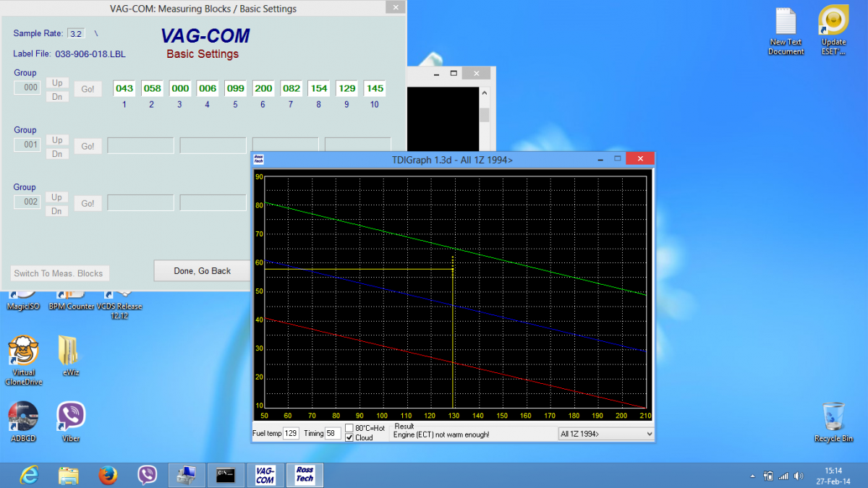Image resolution: width=868 pixels, height=488 pixels.
Task: Open the ADBCD desktop shortcut
Action: 23,421
